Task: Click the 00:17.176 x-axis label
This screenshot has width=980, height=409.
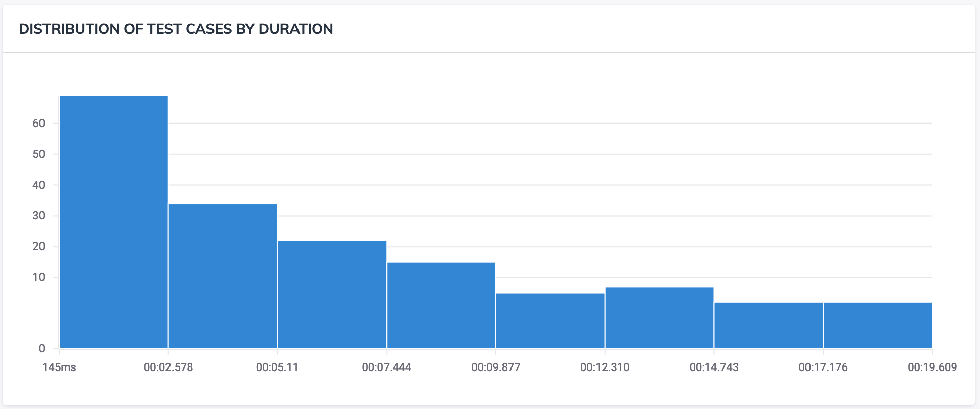Action: click(823, 367)
